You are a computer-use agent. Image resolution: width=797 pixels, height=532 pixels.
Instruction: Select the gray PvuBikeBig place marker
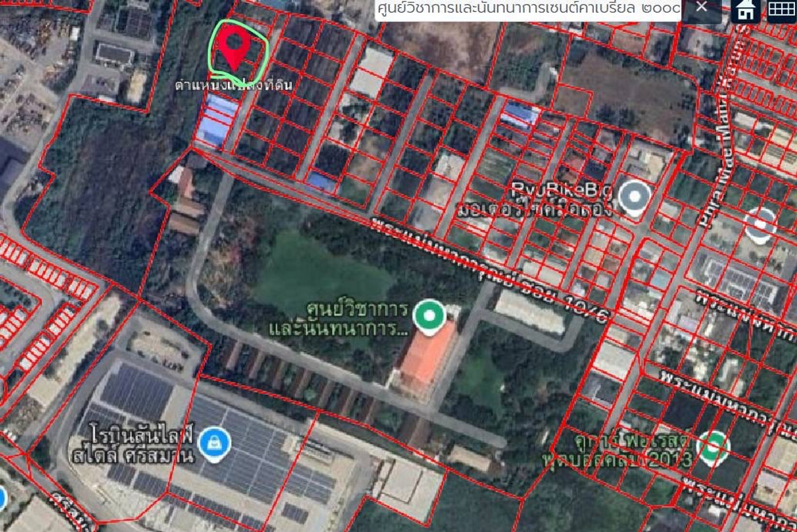point(634,198)
